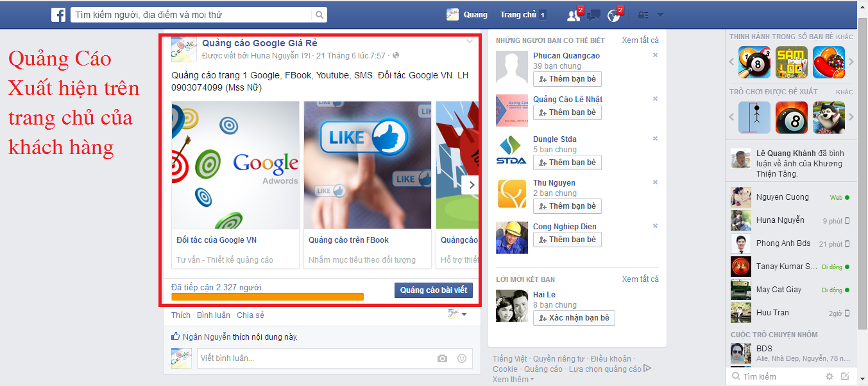
Task: Dismiss Dungle Stda suggestion
Action: point(655,139)
